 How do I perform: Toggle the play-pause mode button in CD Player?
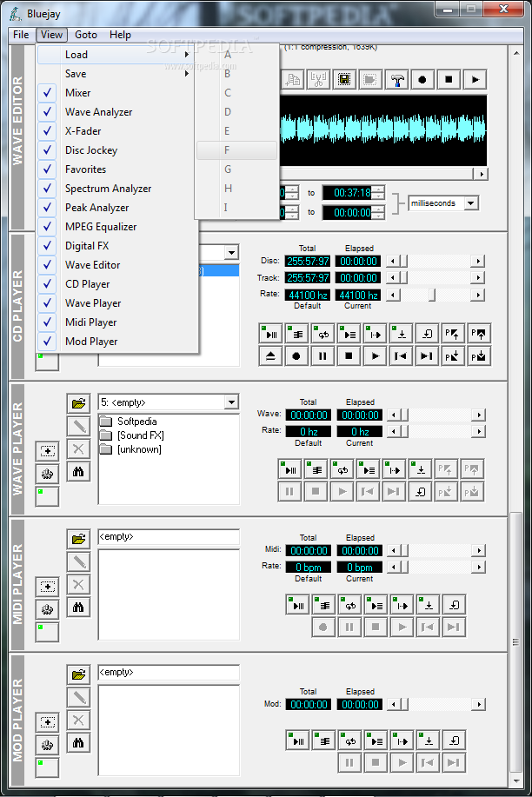(x=270, y=334)
